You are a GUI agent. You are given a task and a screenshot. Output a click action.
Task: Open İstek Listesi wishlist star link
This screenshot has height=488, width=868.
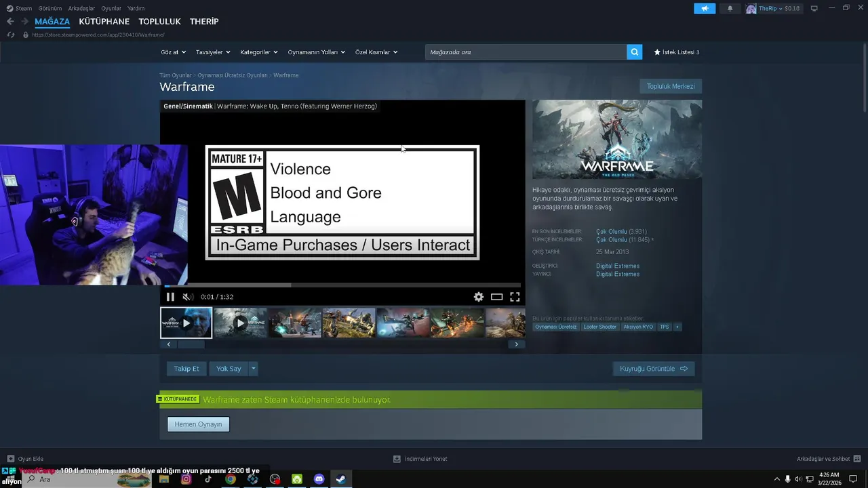tap(676, 52)
